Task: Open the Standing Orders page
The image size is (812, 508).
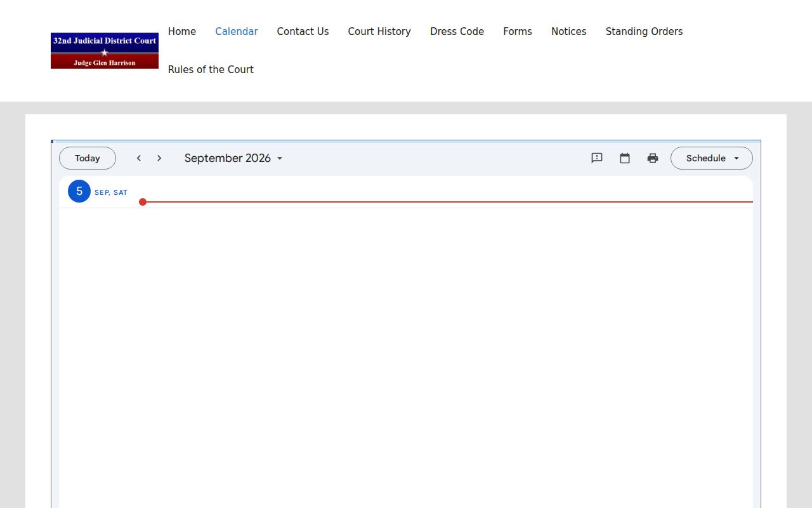Action: click(645, 32)
